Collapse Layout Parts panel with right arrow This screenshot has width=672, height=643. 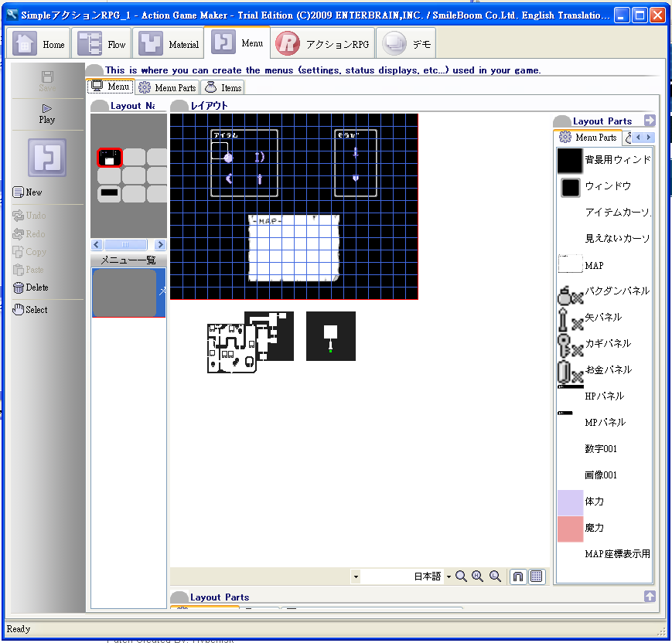[650, 121]
